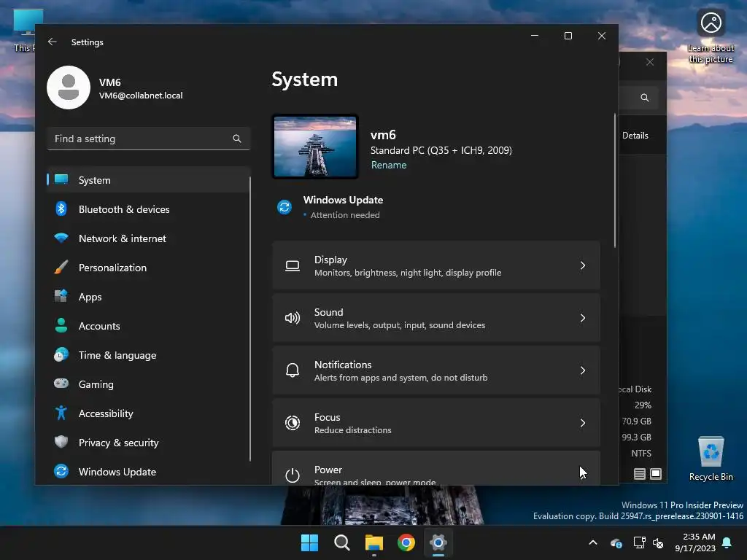
Task: Open Display settings row
Action: (x=436, y=265)
